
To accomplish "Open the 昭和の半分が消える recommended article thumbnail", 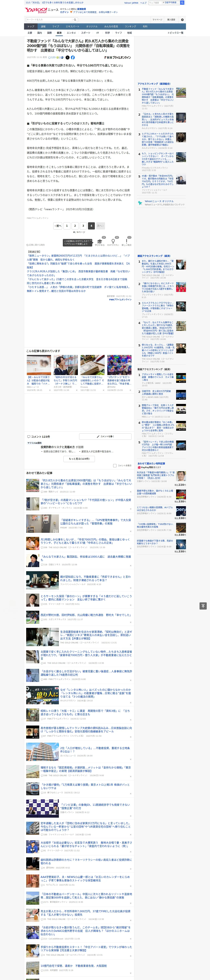I will click(x=66, y=365).
